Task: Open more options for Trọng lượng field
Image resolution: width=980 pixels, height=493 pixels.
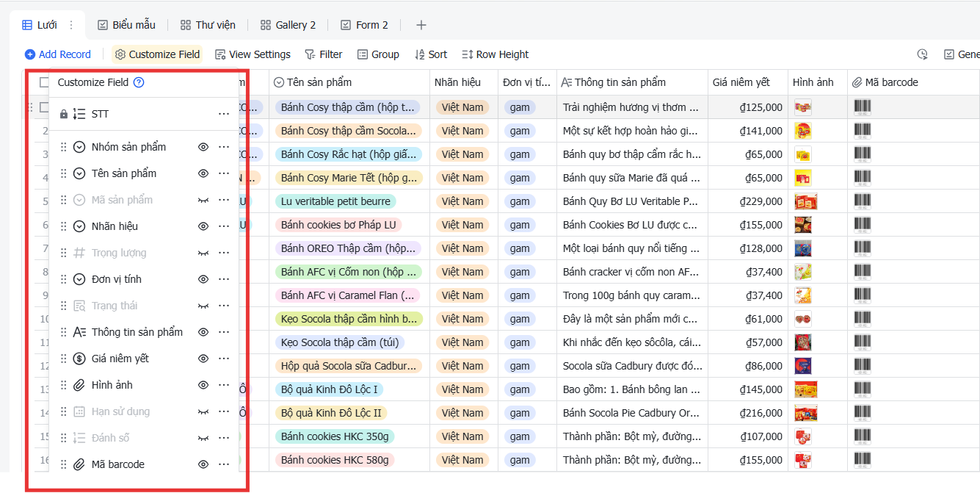Action: [x=224, y=253]
